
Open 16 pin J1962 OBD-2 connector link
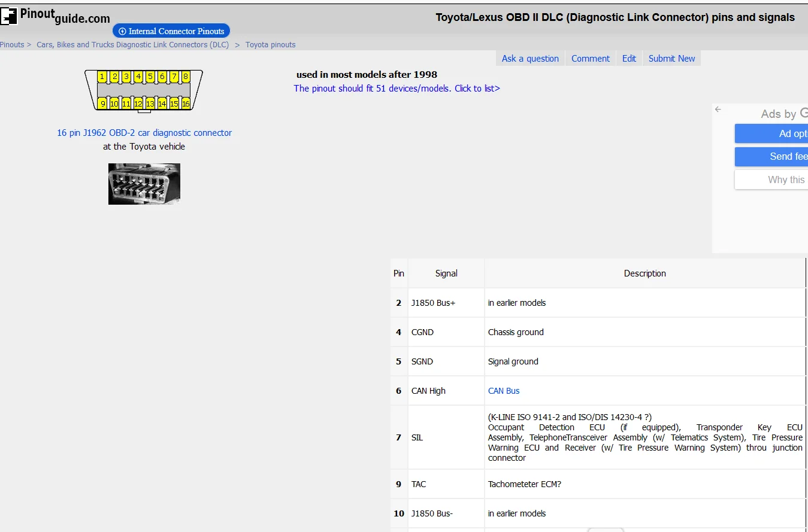click(x=144, y=133)
